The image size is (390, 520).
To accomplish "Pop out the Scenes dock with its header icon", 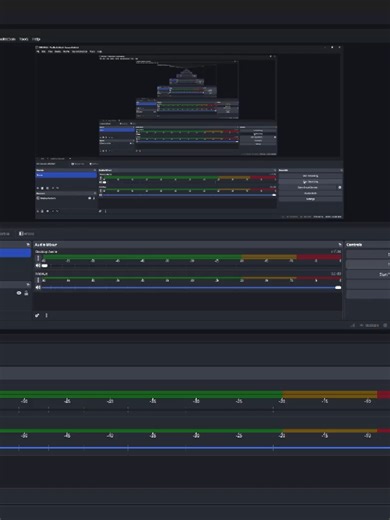I will pos(28,245).
